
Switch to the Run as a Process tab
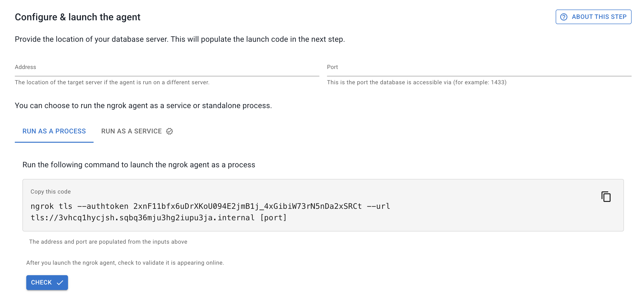(54, 131)
